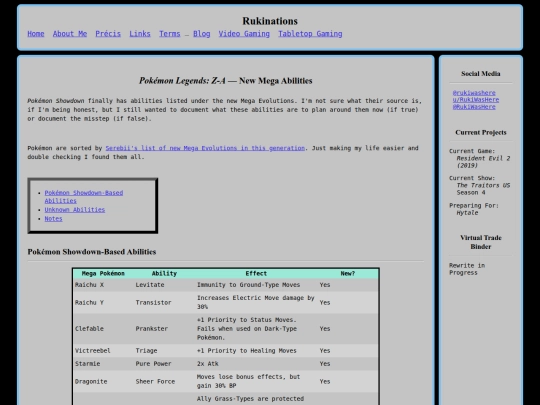Click the Social Media sidebar heading
This screenshot has height=405, width=540.
pyautogui.click(x=481, y=74)
